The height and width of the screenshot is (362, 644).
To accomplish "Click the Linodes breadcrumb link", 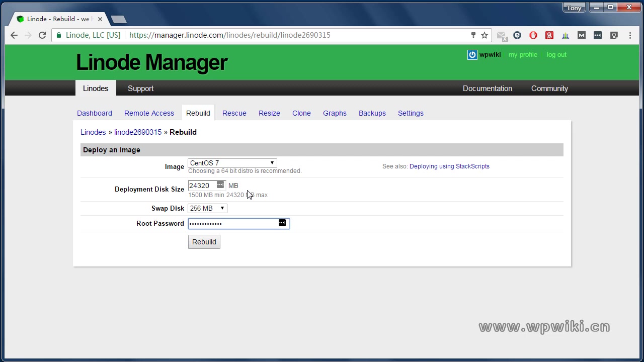I will [x=93, y=132].
